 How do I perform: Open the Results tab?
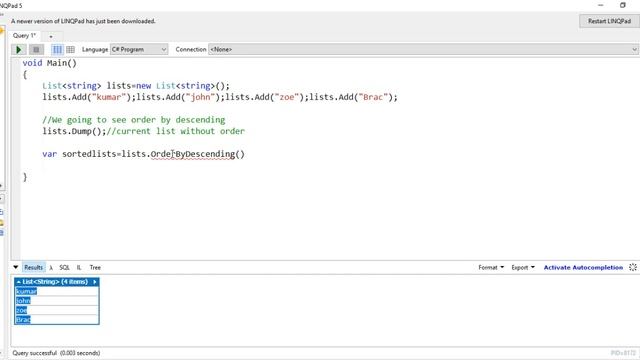click(33, 267)
